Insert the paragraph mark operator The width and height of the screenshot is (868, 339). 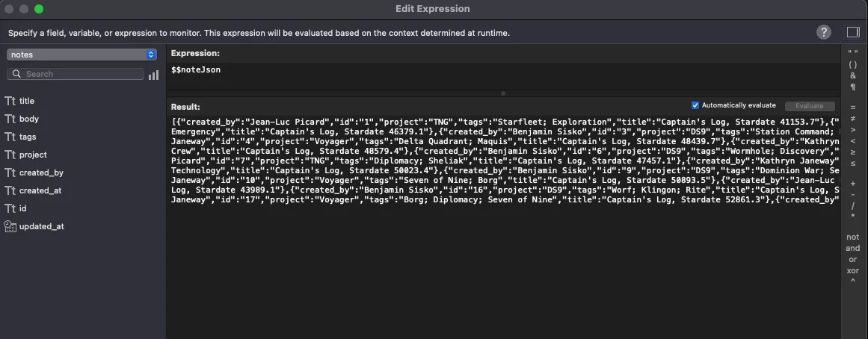[x=852, y=87]
